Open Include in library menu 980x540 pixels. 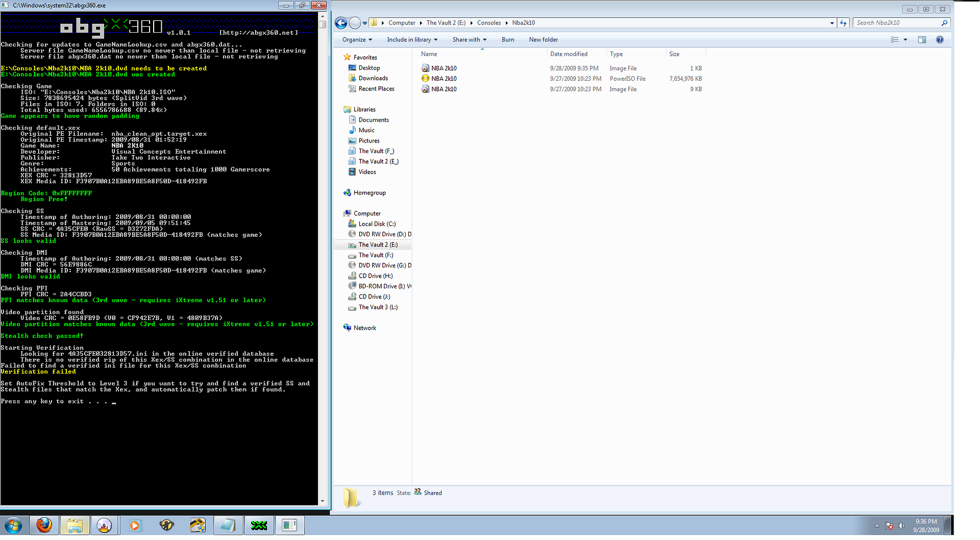pos(412,40)
